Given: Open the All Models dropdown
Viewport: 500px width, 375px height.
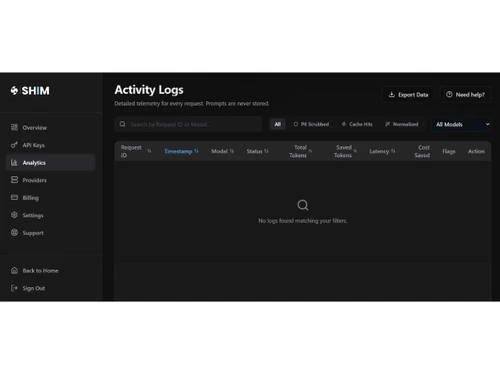Looking at the screenshot, I should click(462, 124).
